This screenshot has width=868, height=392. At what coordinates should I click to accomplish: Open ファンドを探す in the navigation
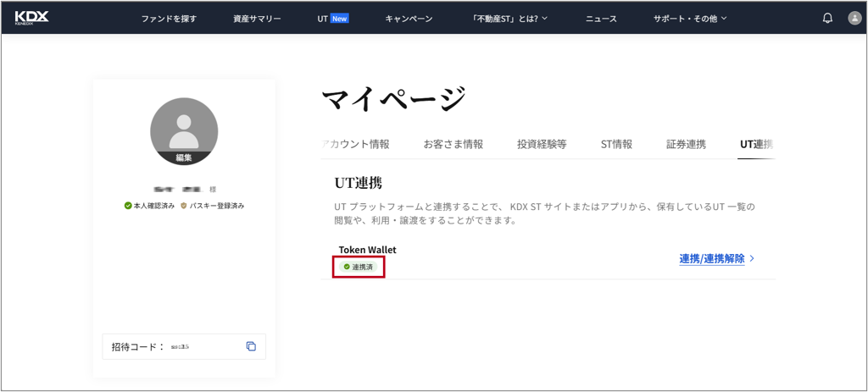click(169, 19)
